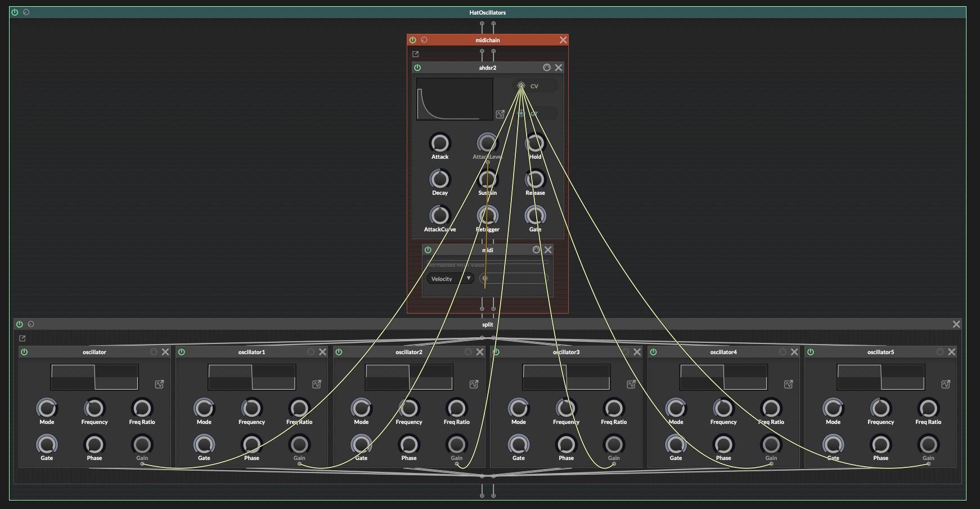The width and height of the screenshot is (980, 509).
Task: Click the Attack knob in ahdsr2
Action: (x=440, y=143)
